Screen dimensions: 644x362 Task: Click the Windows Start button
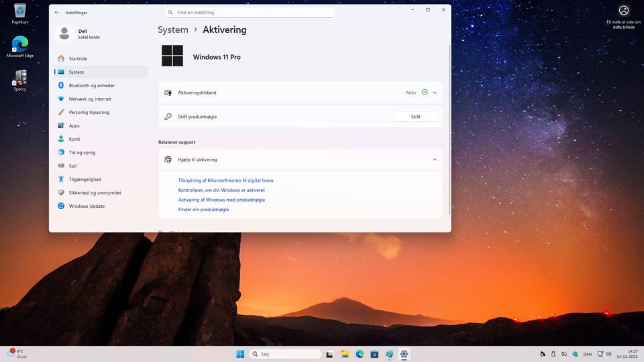[240, 354]
